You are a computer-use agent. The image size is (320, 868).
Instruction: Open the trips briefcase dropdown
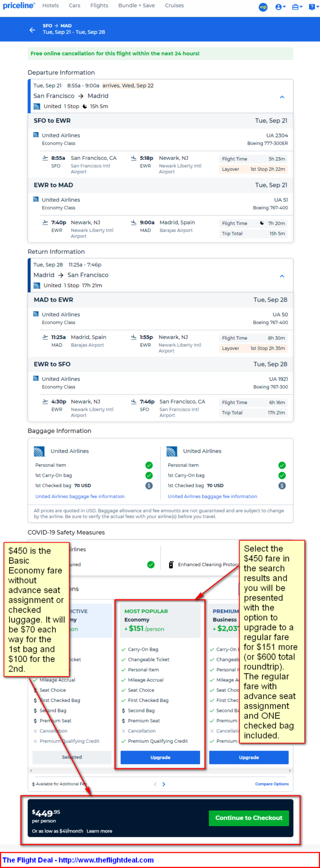(297, 7)
